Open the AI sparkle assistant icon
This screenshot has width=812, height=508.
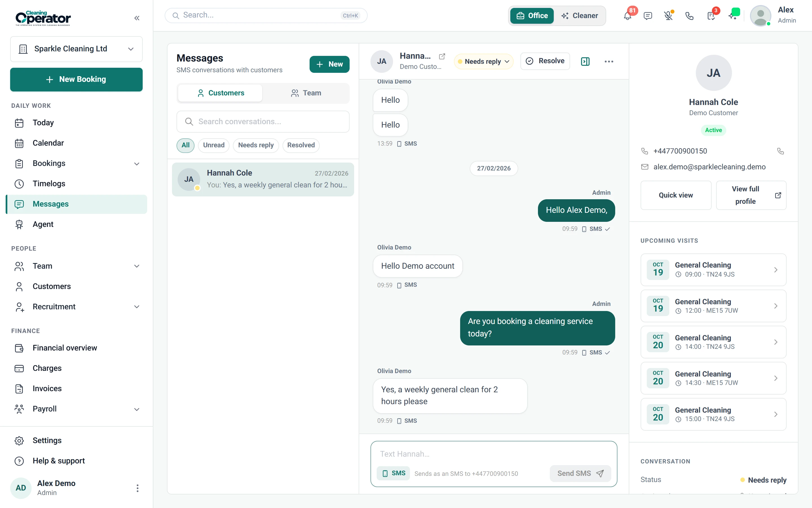[733, 15]
